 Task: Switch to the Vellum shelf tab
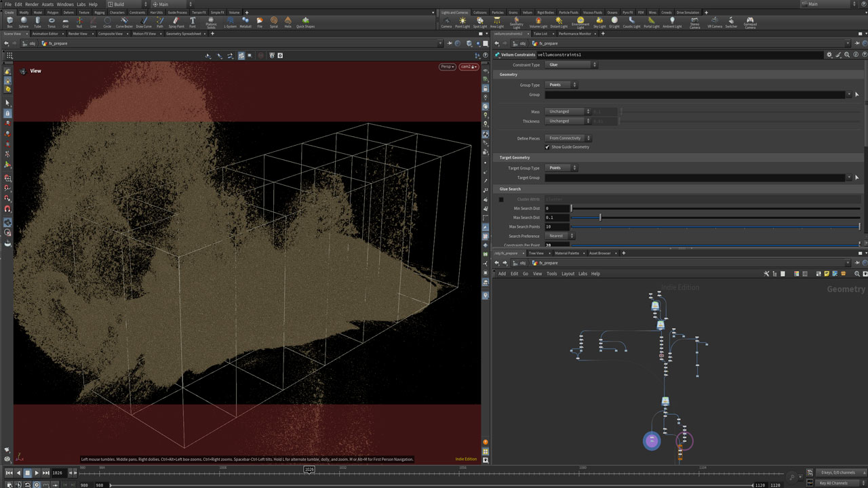(x=527, y=12)
